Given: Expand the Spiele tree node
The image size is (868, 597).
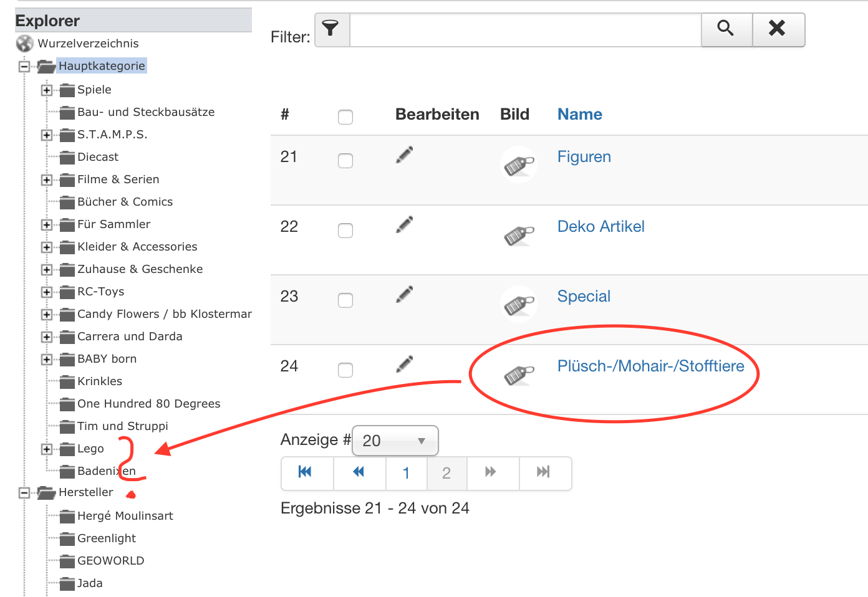Looking at the screenshot, I should tap(47, 90).
